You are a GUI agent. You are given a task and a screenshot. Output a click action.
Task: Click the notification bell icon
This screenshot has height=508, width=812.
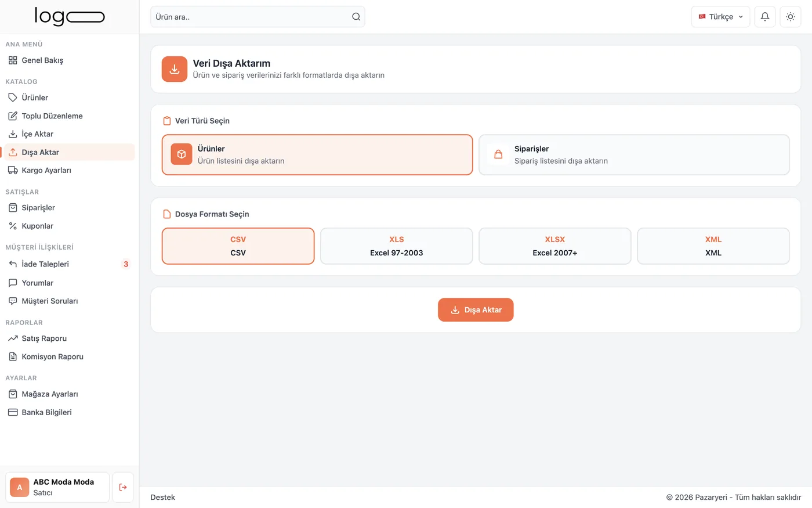[765, 17]
